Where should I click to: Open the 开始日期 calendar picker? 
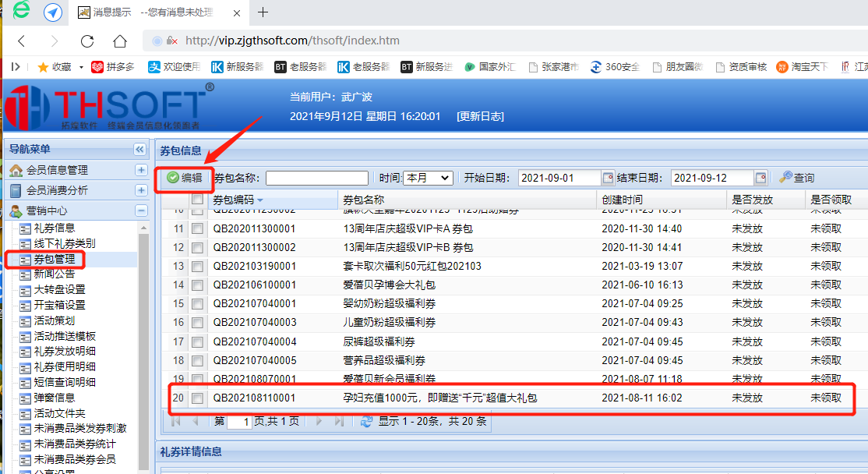click(608, 178)
